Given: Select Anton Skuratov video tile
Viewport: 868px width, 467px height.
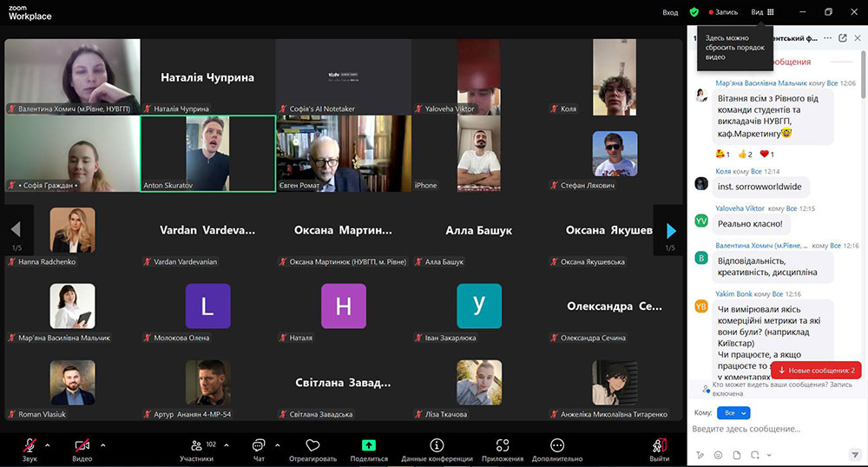Looking at the screenshot, I should click(208, 154).
